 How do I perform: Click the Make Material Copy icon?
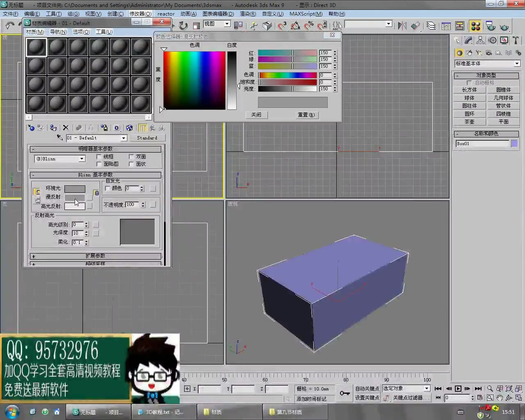point(78,128)
